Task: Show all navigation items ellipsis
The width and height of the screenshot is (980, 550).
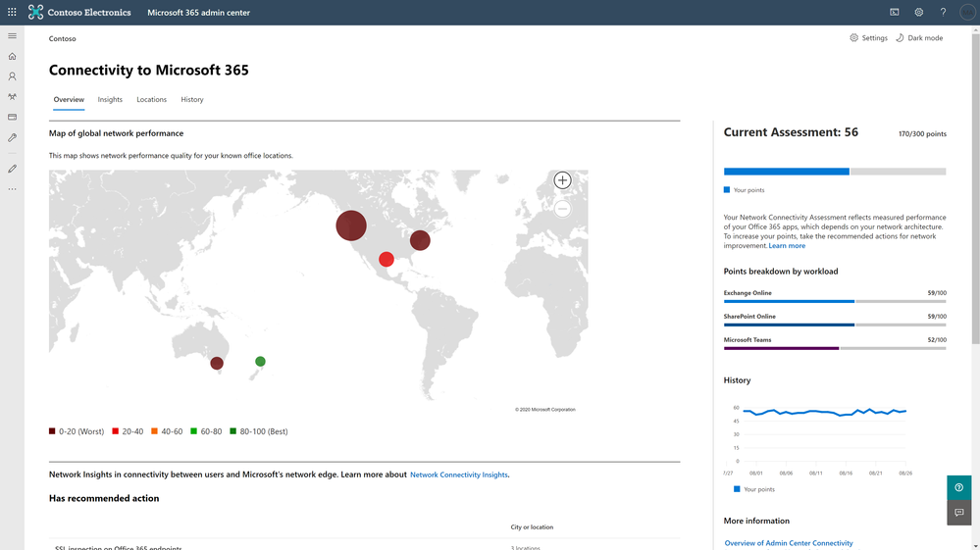Action: 12,189
